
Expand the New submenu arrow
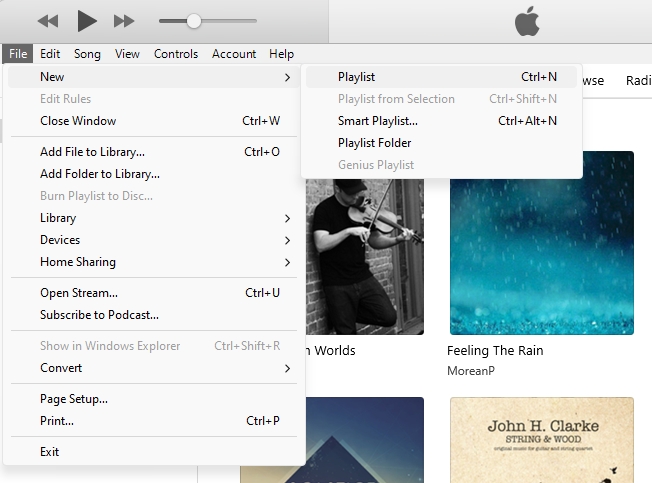pos(287,77)
